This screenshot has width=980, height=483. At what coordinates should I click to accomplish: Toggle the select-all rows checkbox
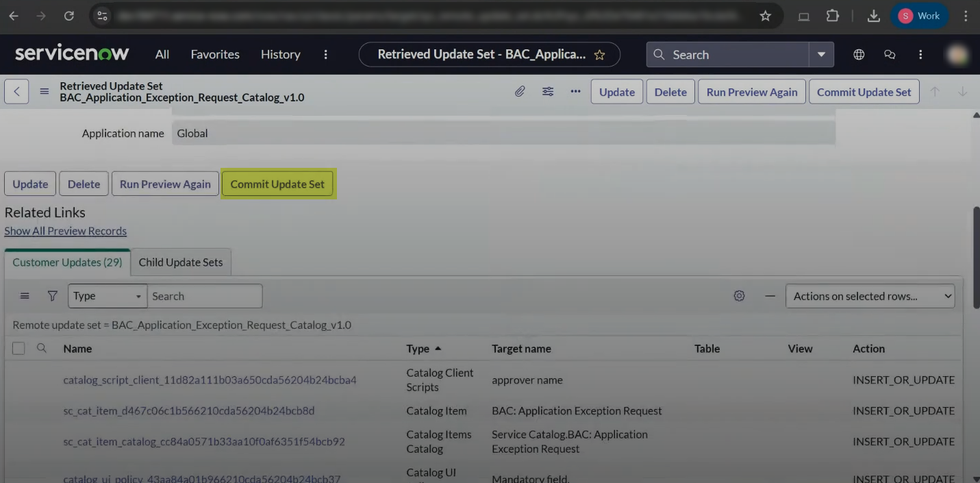pos(18,349)
